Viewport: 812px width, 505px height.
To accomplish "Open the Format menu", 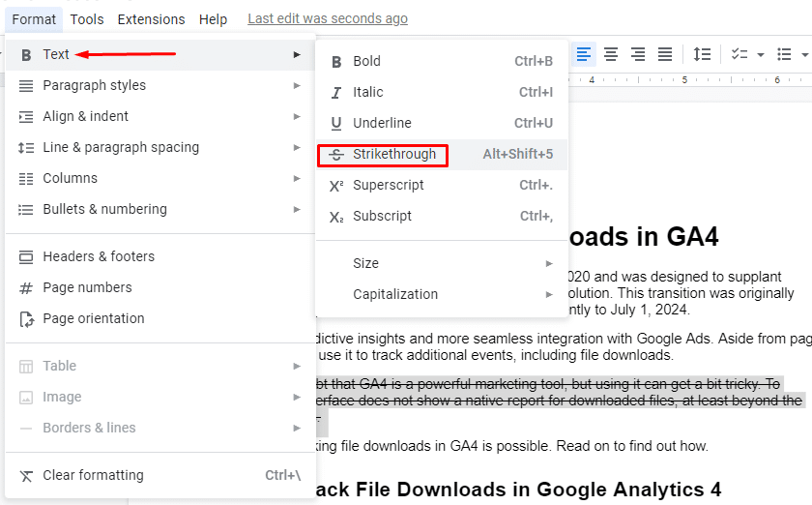I will (x=34, y=19).
